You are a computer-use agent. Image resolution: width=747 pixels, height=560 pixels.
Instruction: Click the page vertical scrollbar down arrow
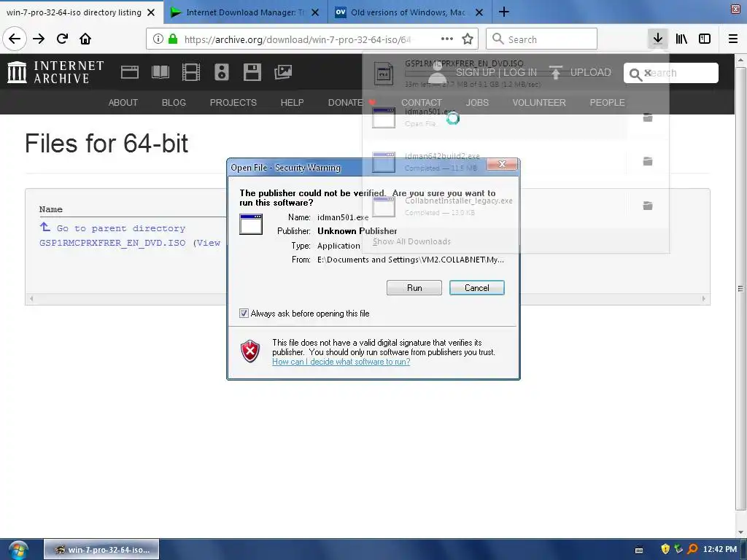pyautogui.click(x=740, y=532)
